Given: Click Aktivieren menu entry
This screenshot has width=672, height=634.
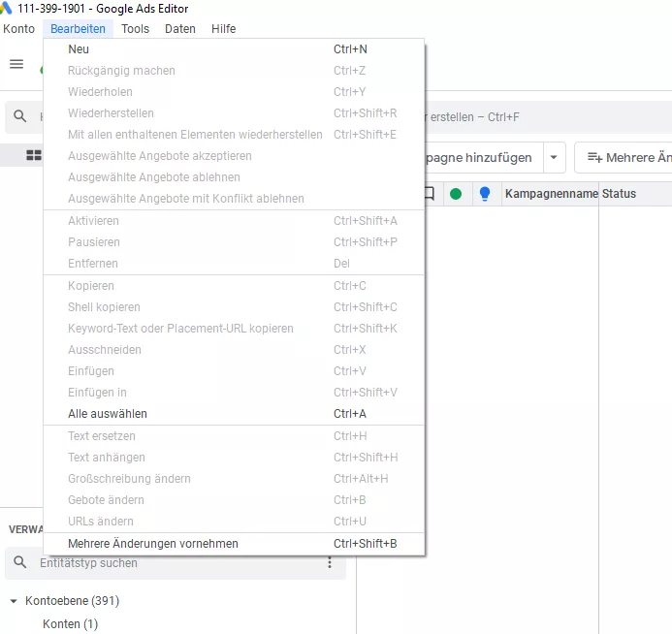Looking at the screenshot, I should coord(234,221).
